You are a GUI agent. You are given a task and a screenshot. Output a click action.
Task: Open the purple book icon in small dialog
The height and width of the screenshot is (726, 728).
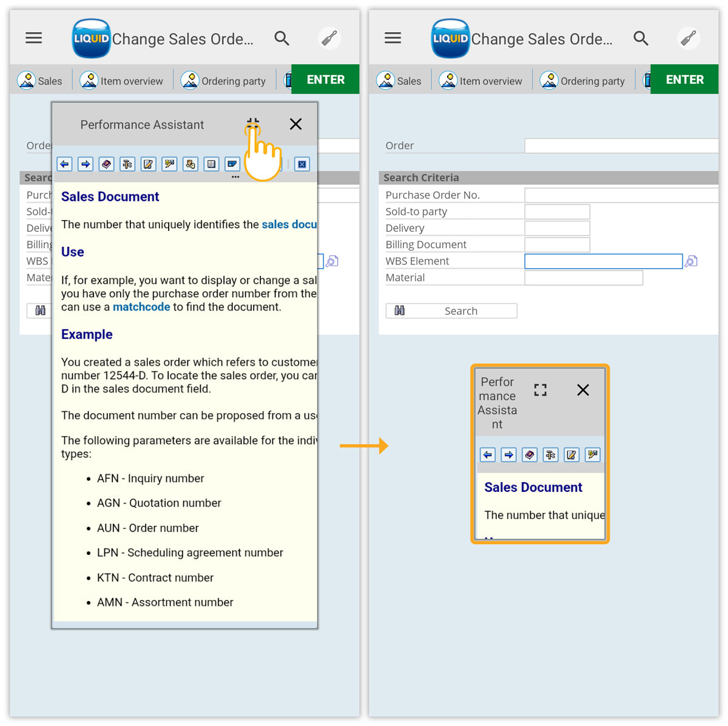click(x=530, y=455)
